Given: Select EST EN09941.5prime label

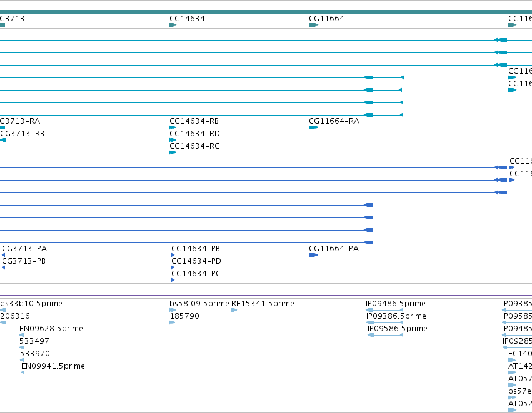Looking at the screenshot, I should click(x=53, y=366).
